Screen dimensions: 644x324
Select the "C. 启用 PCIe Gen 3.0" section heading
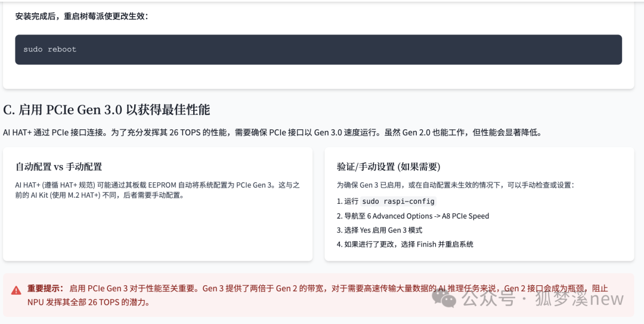point(107,110)
